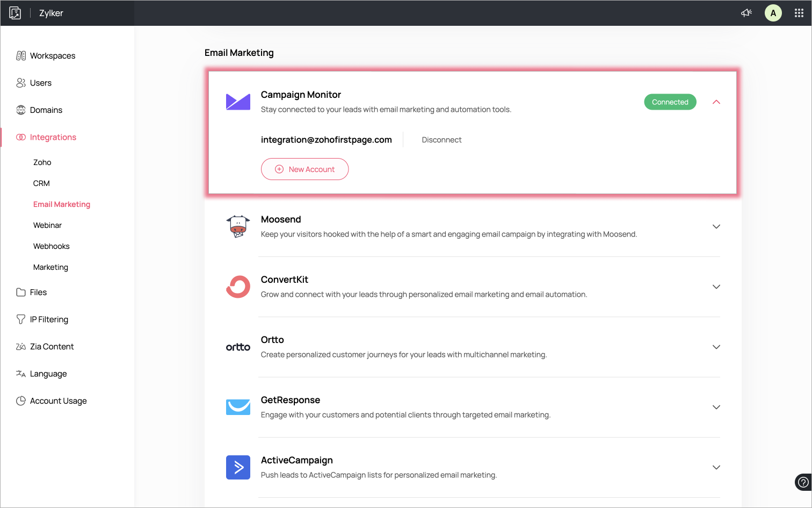Click the New Account button
This screenshot has width=812, height=508.
coord(305,169)
